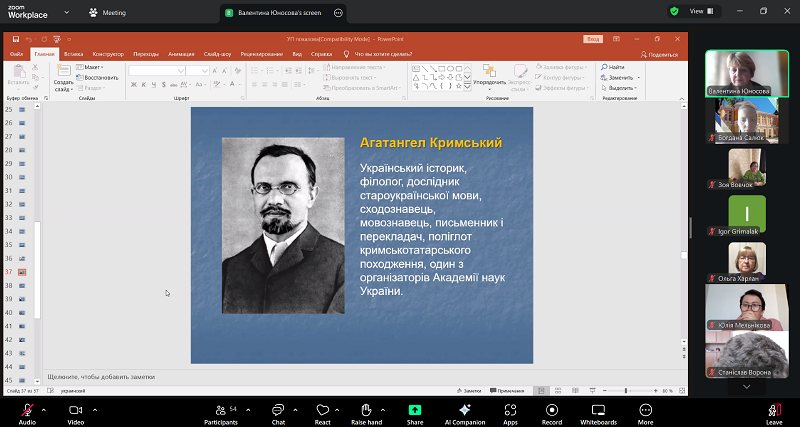Click the React heart icon

[x=322, y=410]
